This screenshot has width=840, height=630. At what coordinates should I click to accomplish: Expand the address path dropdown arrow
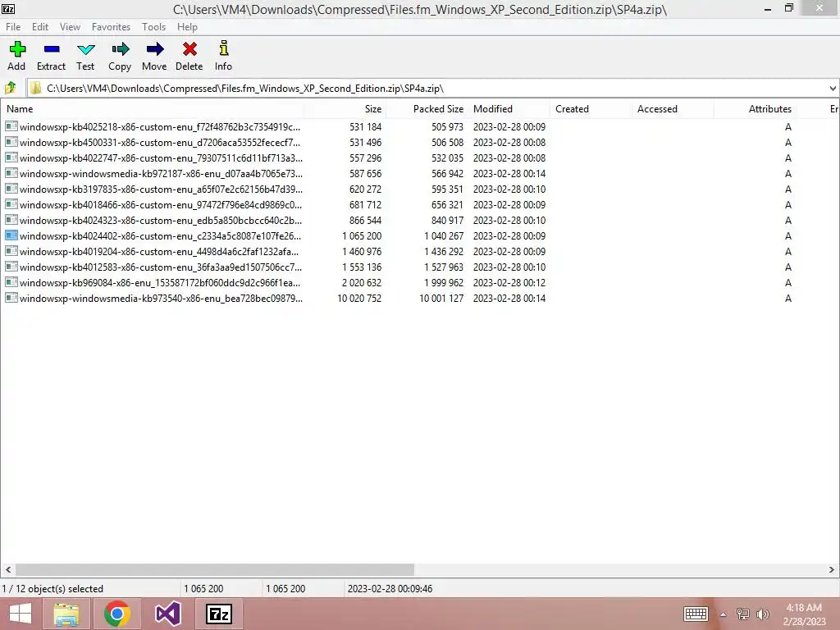click(x=833, y=89)
